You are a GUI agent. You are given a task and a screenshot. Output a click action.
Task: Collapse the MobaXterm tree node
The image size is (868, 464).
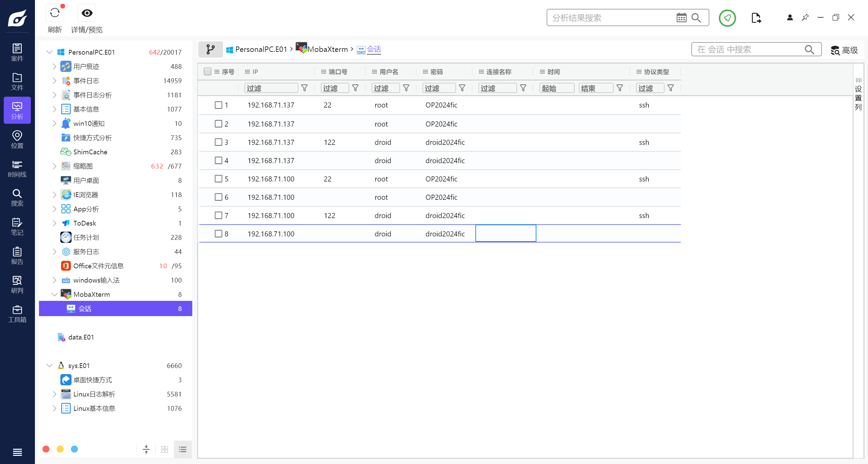[x=54, y=294]
